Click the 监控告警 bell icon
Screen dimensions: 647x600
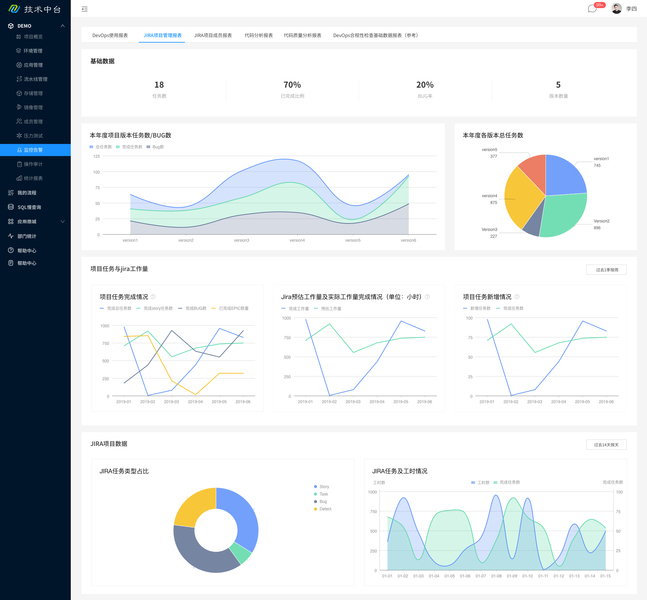click(x=19, y=150)
